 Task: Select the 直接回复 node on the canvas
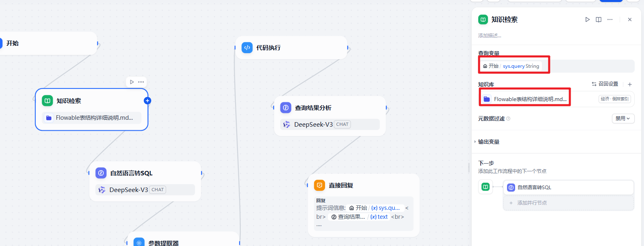(x=363, y=186)
